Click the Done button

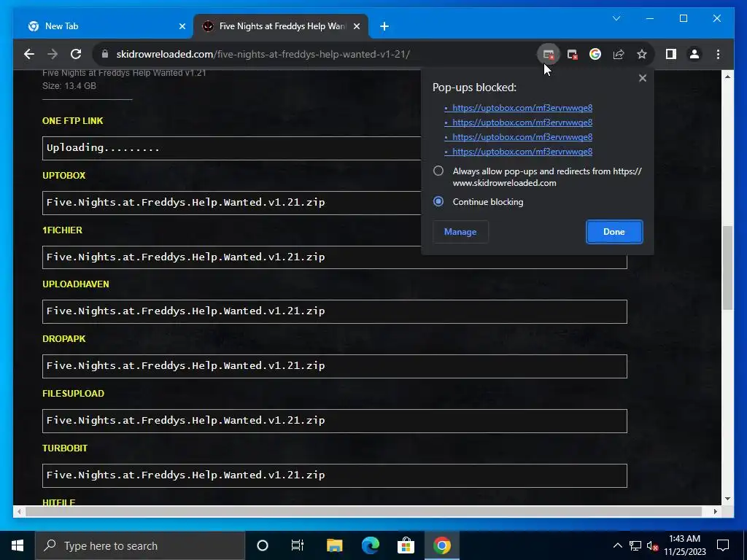[x=614, y=232]
